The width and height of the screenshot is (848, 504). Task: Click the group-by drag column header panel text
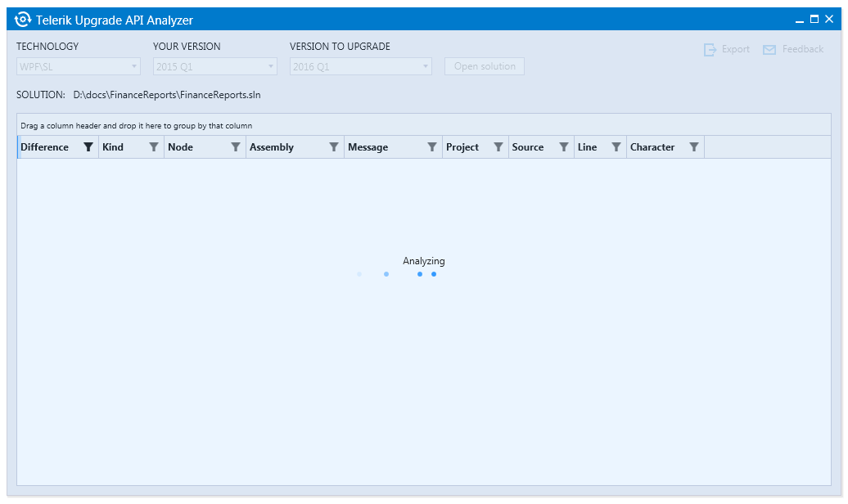pyautogui.click(x=136, y=125)
